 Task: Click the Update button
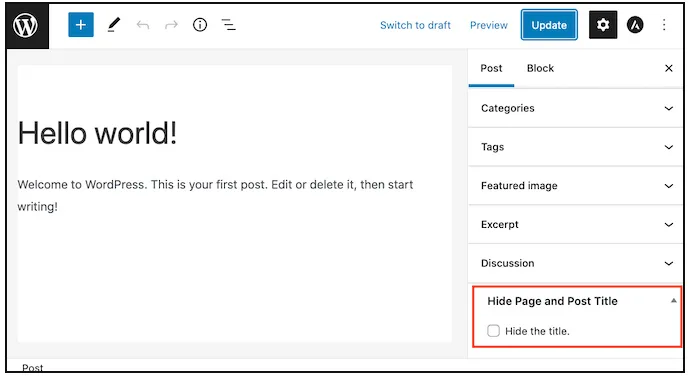click(549, 25)
